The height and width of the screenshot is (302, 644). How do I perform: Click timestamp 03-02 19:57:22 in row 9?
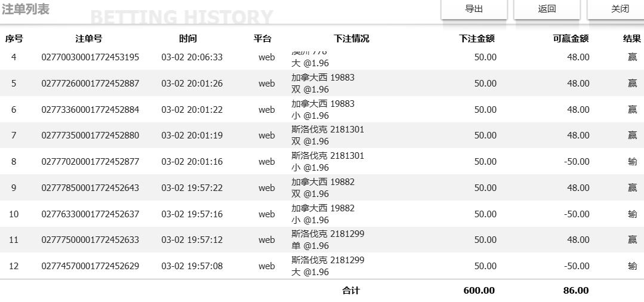(192, 188)
